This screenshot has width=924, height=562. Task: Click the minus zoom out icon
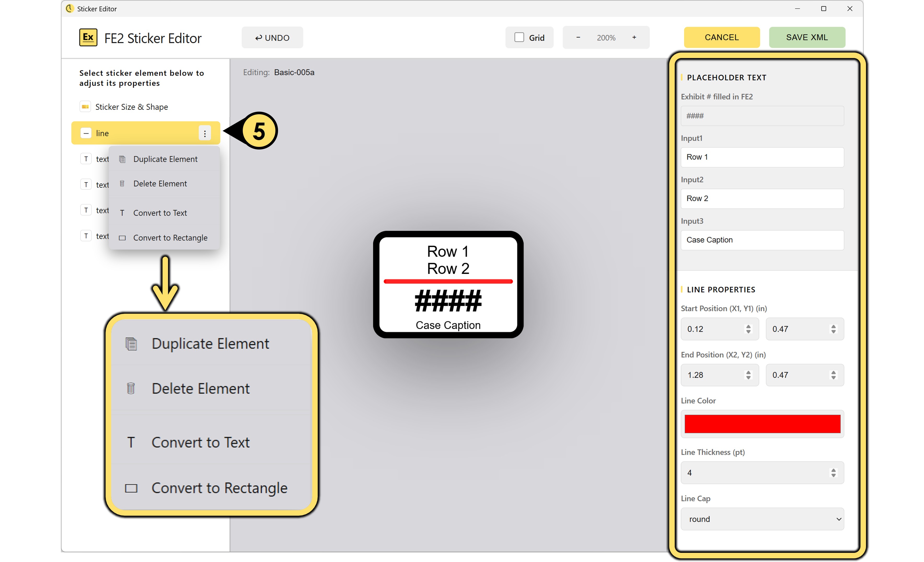coord(578,38)
